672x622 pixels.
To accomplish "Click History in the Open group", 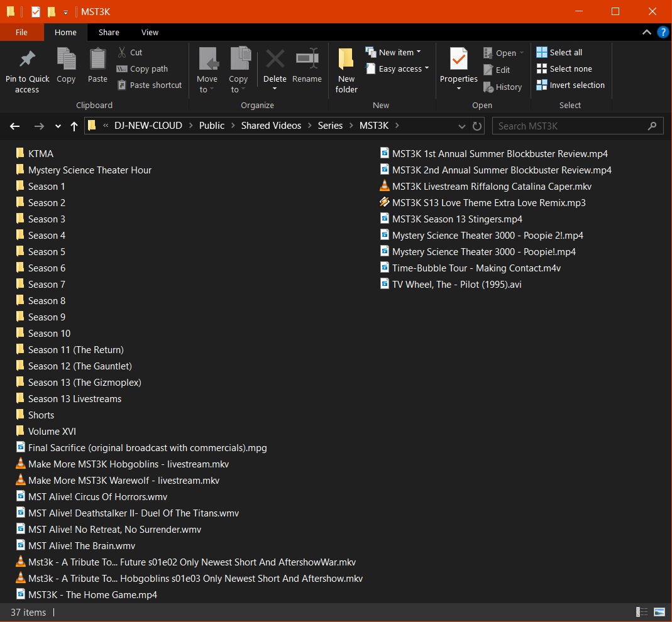I will (x=503, y=87).
